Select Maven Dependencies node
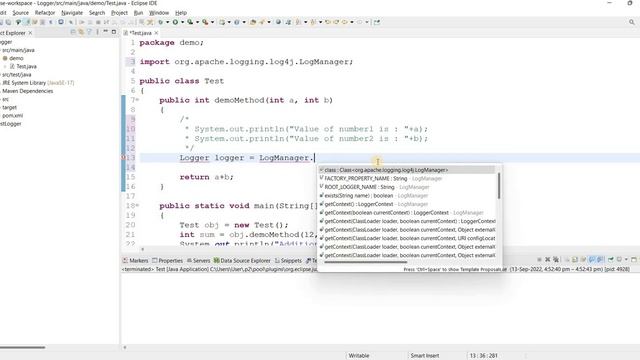This screenshot has width=640, height=360. tap(27, 91)
